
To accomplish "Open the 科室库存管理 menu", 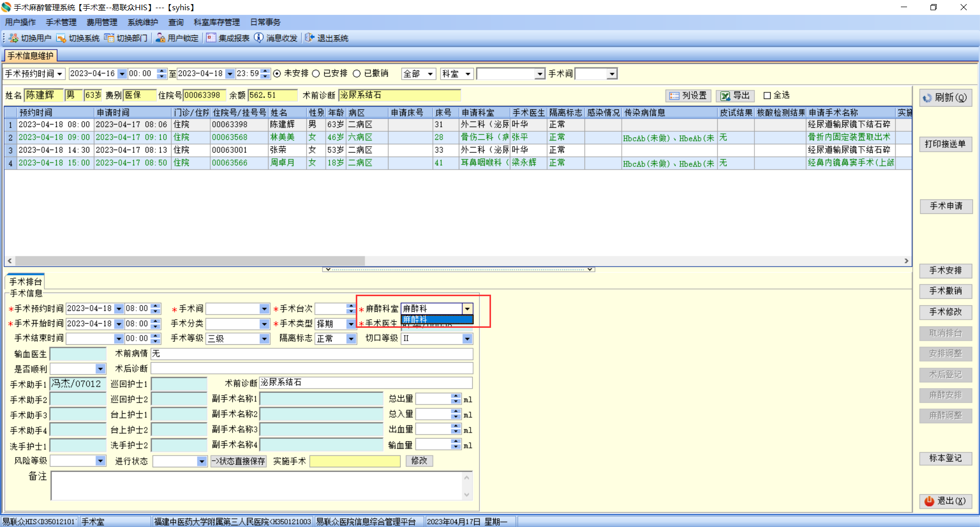I will 217,22.
